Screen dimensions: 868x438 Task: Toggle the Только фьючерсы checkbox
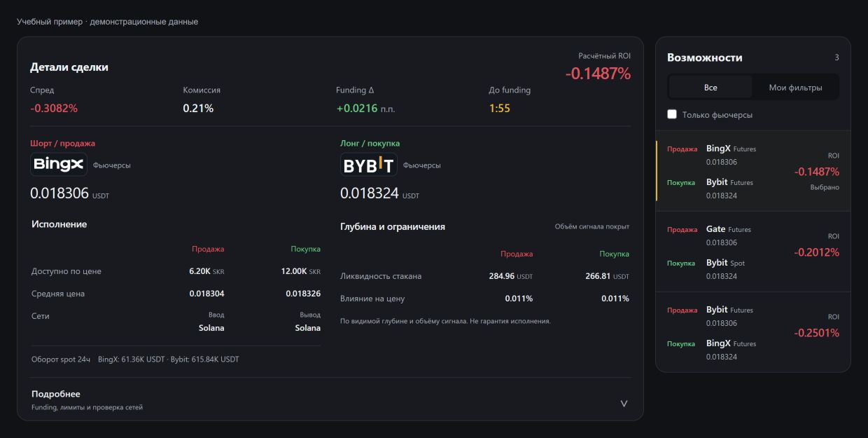(x=672, y=114)
